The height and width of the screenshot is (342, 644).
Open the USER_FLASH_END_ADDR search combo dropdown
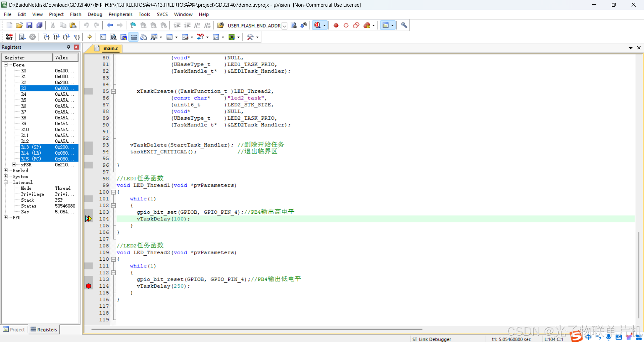point(284,26)
